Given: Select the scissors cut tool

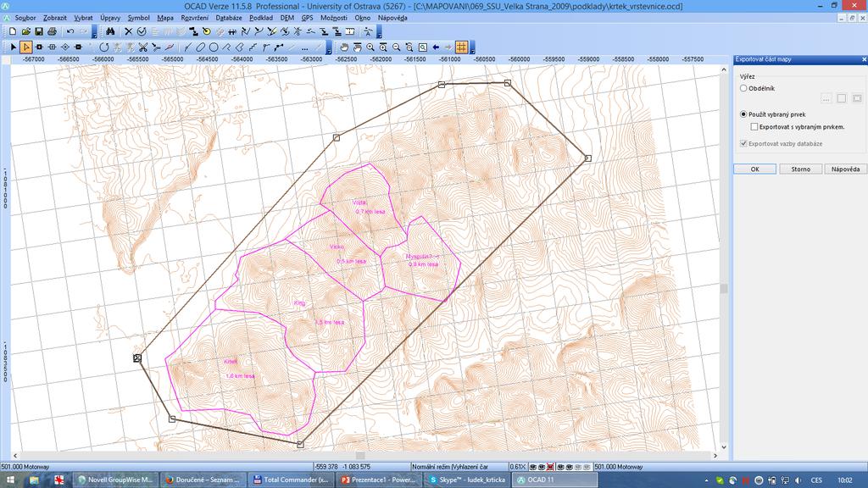Looking at the screenshot, I should pos(142,47).
